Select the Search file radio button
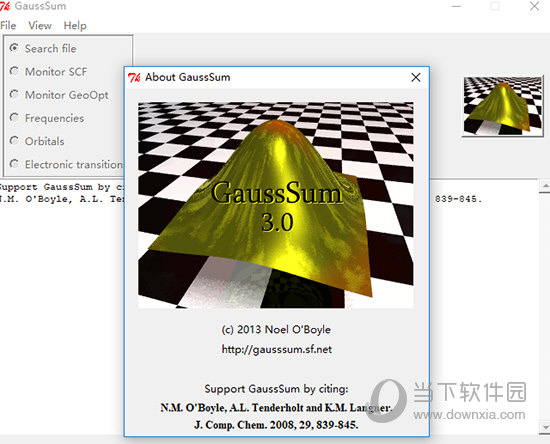 (x=14, y=48)
